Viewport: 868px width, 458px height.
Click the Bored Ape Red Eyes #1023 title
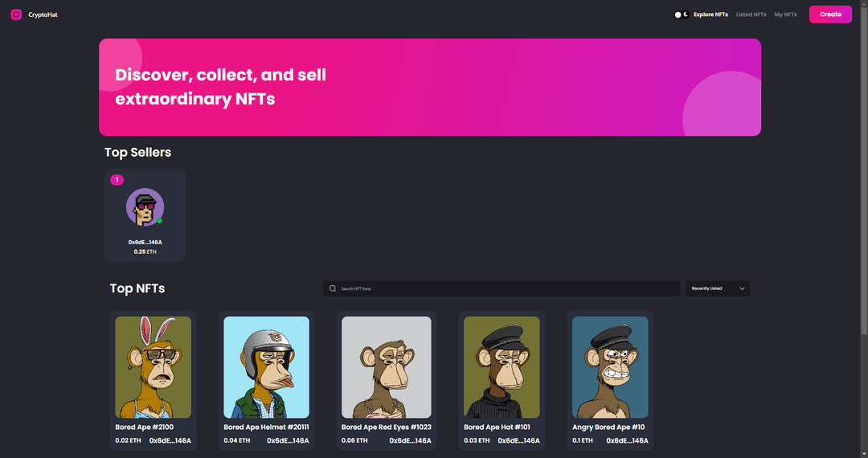coord(387,427)
